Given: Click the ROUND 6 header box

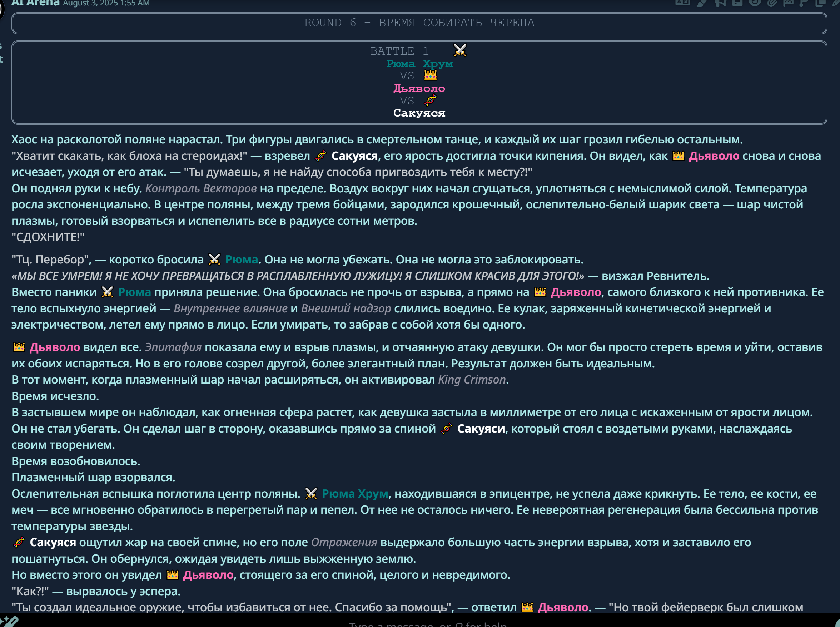Looking at the screenshot, I should coord(419,23).
